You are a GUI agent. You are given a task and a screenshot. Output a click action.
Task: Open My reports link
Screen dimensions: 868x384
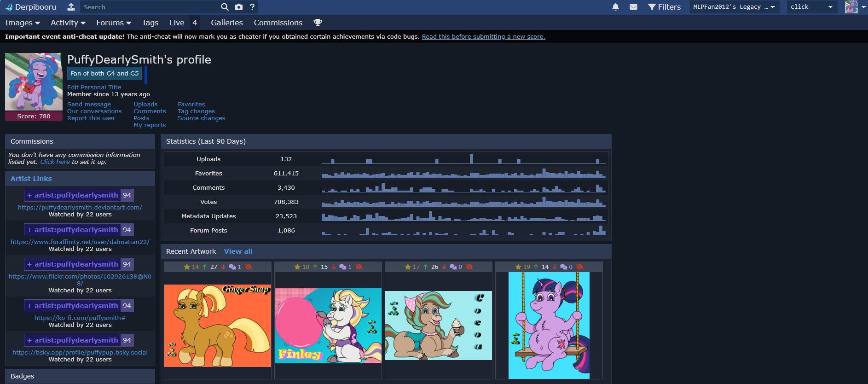pos(150,125)
